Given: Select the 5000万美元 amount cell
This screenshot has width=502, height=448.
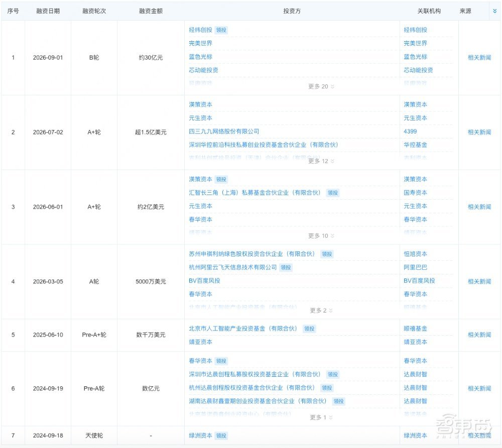Looking at the screenshot, I should click(x=151, y=281).
